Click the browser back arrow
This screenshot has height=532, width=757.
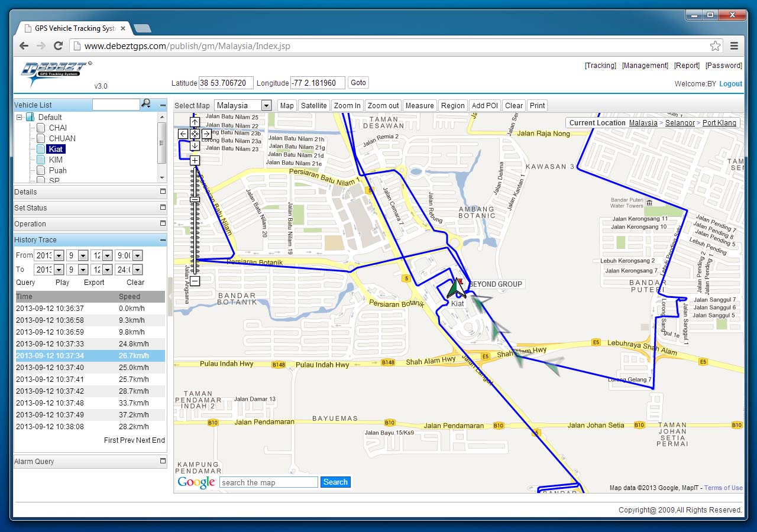click(24, 46)
